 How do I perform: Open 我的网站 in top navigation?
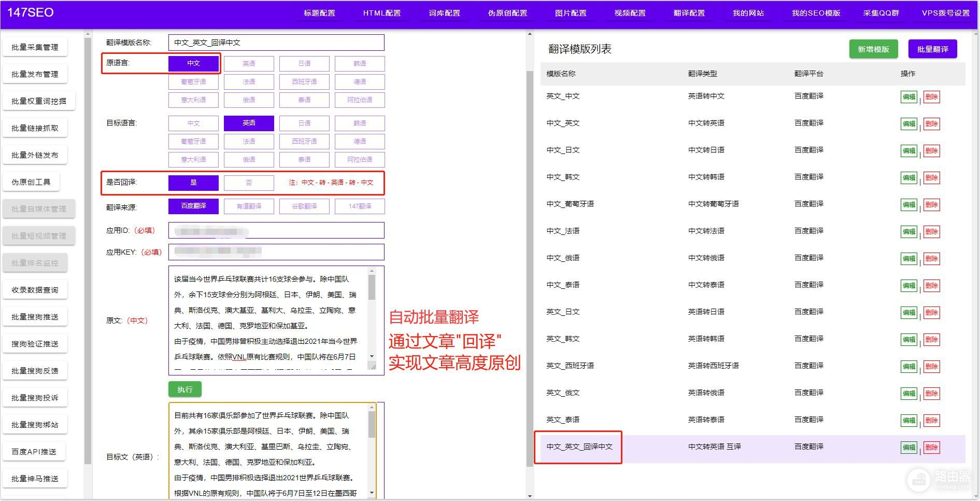click(748, 13)
